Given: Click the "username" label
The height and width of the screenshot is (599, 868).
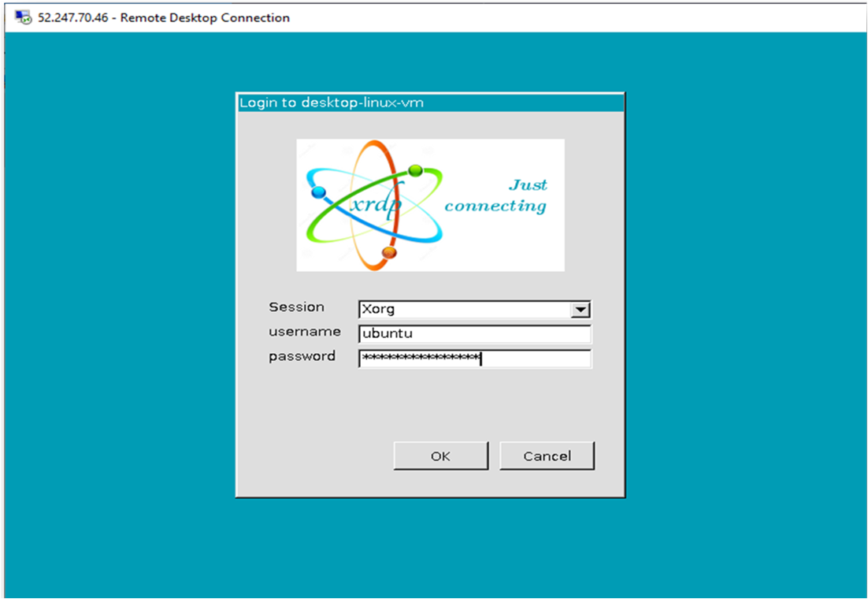Looking at the screenshot, I should tap(305, 331).
